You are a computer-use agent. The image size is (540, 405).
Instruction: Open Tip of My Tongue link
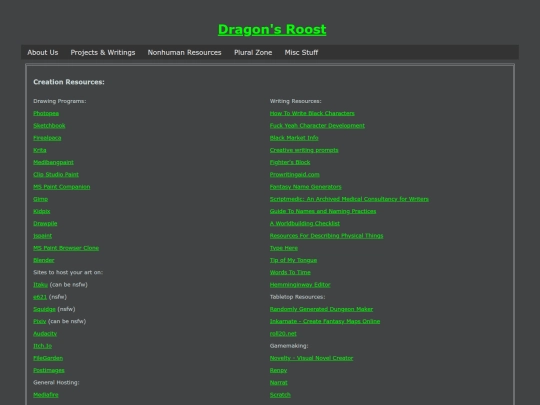click(x=293, y=260)
